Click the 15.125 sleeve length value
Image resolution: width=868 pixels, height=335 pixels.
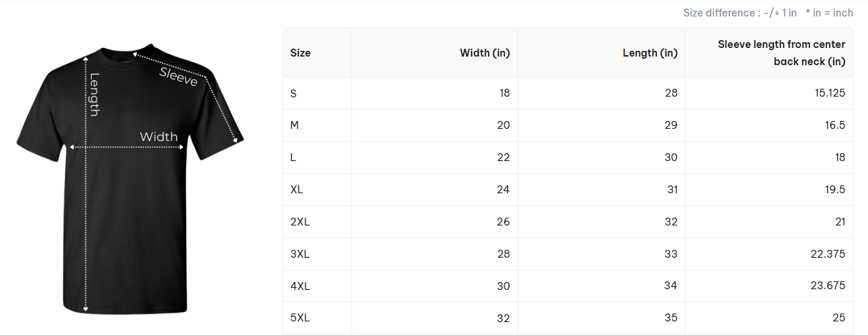[829, 93]
